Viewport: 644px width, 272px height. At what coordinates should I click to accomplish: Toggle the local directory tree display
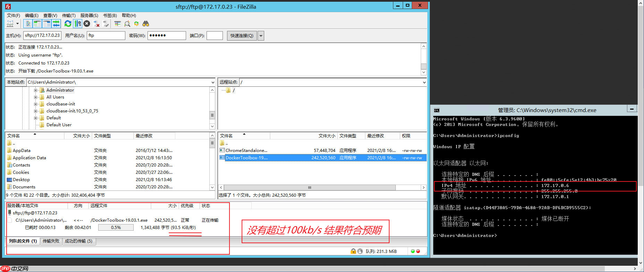(37, 24)
